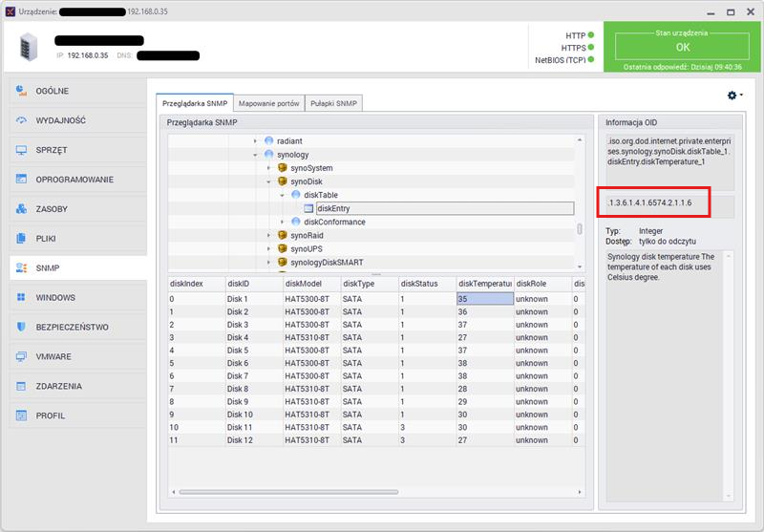Viewport: 764px width, 532px height.
Task: Expand the synoRaid tree node
Action: pos(269,235)
